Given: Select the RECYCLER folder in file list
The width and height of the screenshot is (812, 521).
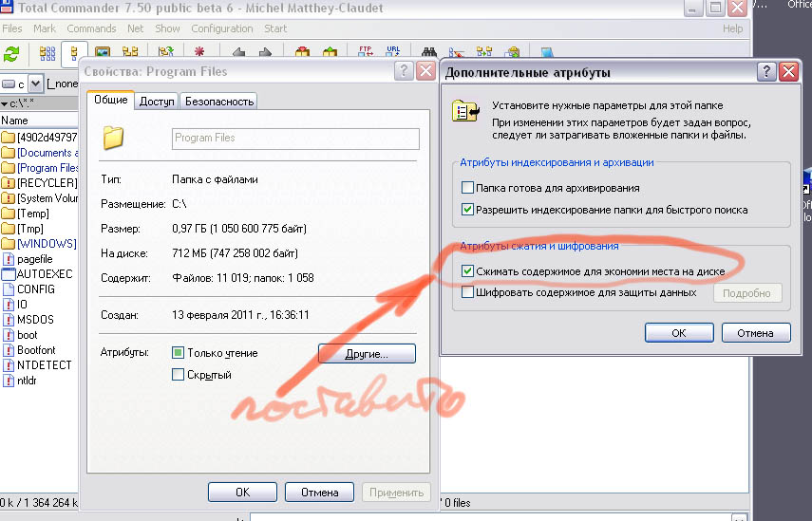Looking at the screenshot, I should pos(39,183).
